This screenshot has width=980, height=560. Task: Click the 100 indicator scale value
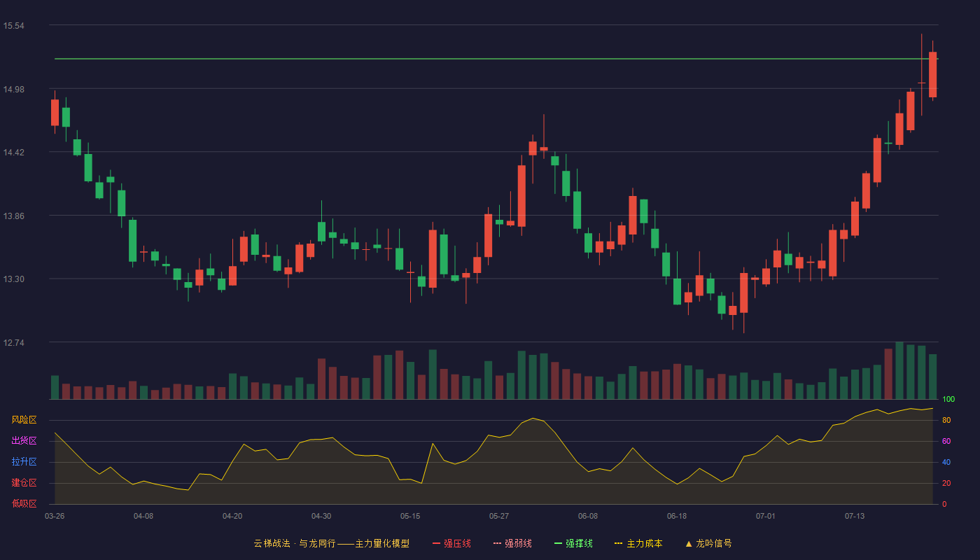[x=948, y=399]
